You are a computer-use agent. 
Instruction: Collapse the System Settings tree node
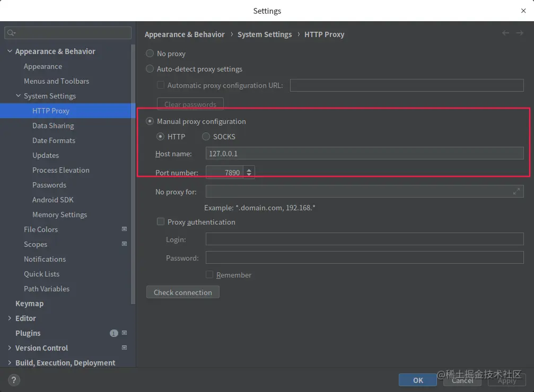[x=19, y=96]
